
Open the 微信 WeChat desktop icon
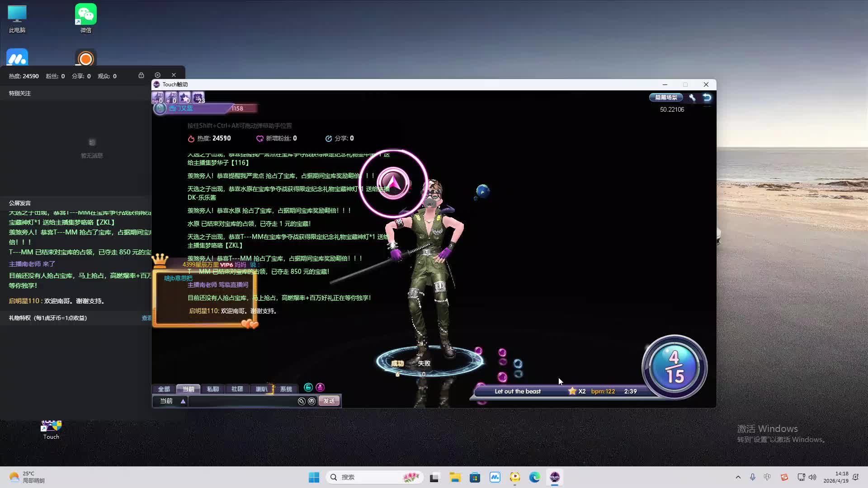click(x=86, y=19)
